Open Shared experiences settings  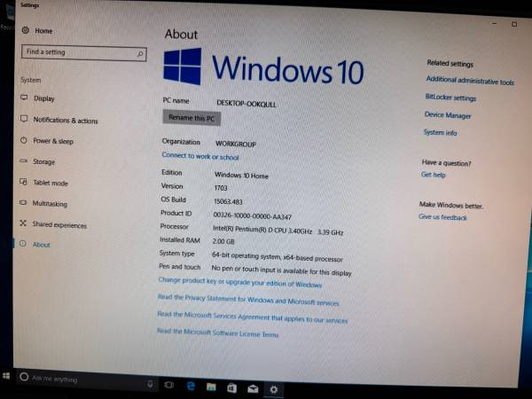[59, 224]
